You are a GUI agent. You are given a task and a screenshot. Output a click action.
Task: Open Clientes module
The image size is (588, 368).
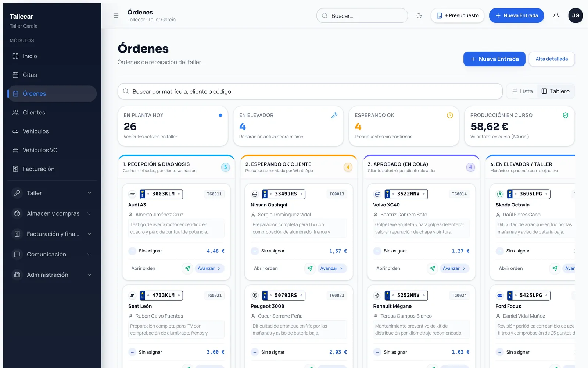pos(52,112)
